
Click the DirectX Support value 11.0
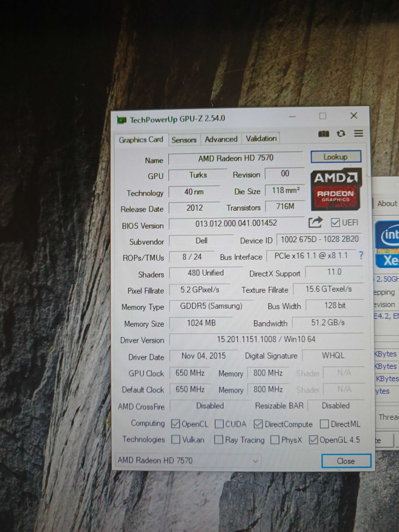tap(334, 272)
